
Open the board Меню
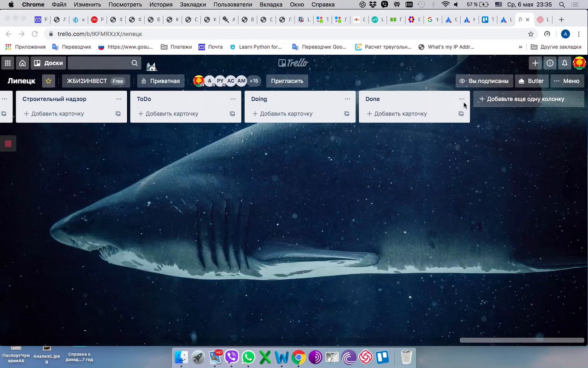tap(567, 81)
